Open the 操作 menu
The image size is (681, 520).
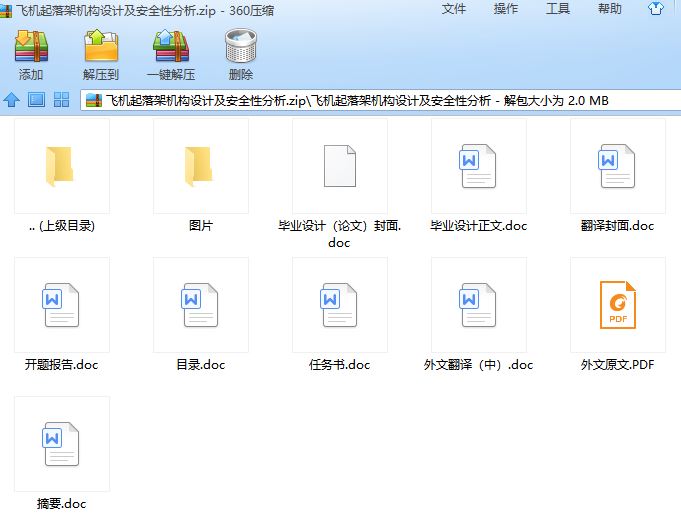click(x=506, y=9)
